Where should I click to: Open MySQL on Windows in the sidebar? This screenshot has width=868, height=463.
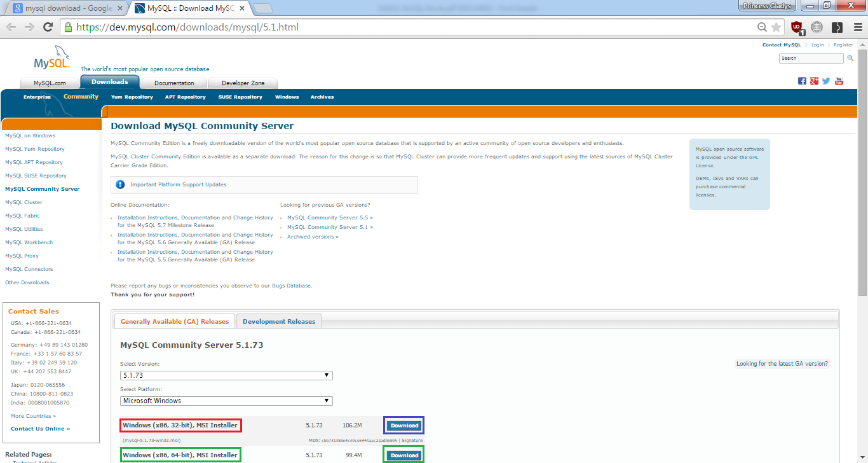pos(30,135)
